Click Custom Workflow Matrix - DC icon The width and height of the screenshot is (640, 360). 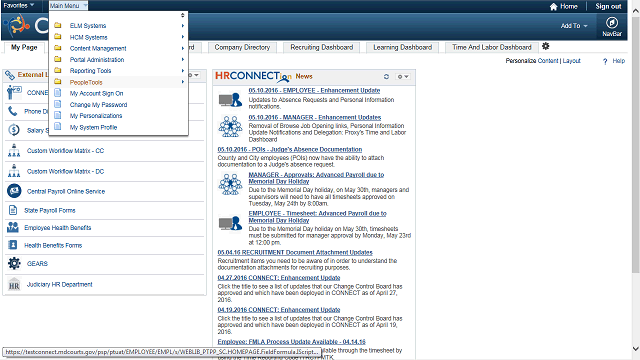point(14,171)
